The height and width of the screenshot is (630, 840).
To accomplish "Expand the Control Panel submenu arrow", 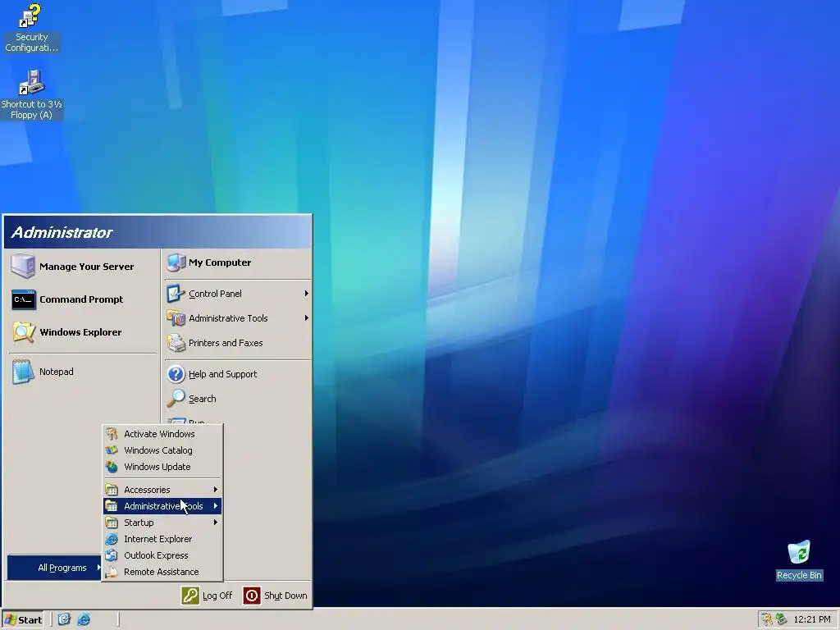I will pos(307,294).
